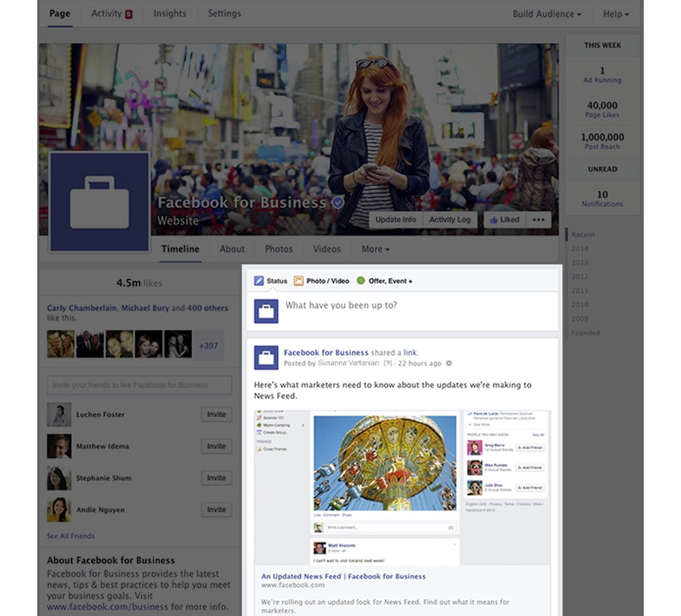Jump to 2012 on timeline
681x616 pixels.
(580, 277)
